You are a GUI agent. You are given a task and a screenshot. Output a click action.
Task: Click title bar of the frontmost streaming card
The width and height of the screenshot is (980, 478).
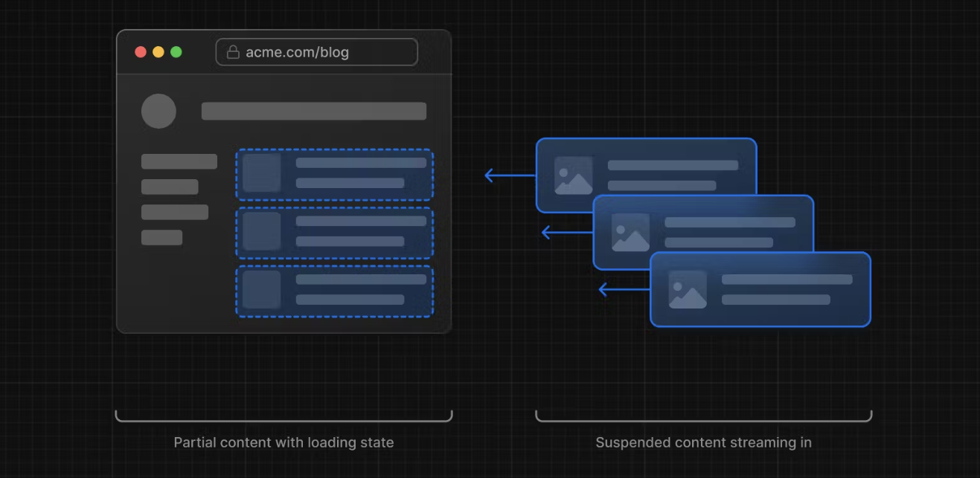787,280
